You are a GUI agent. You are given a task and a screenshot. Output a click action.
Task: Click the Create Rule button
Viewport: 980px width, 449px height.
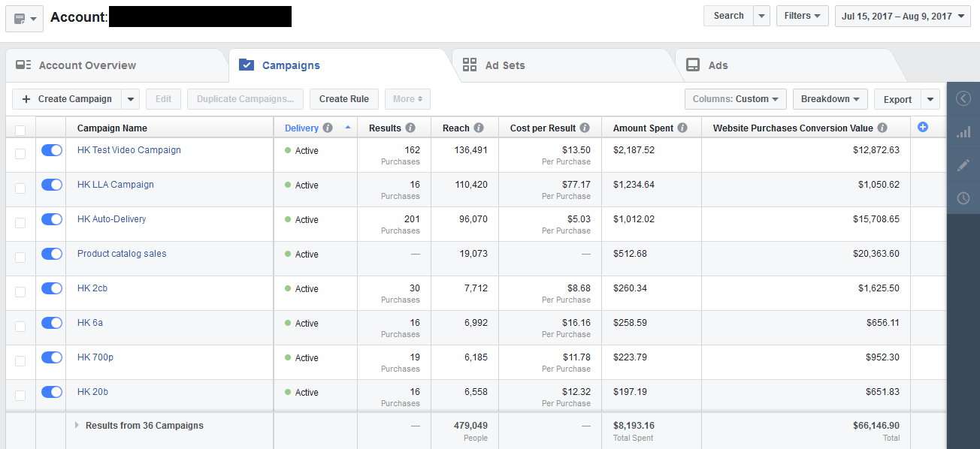[x=343, y=99]
